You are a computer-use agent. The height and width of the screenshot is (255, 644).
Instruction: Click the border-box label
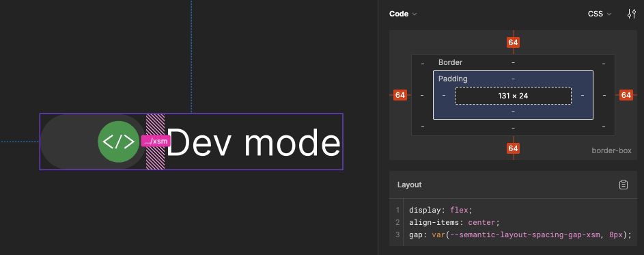[611, 150]
